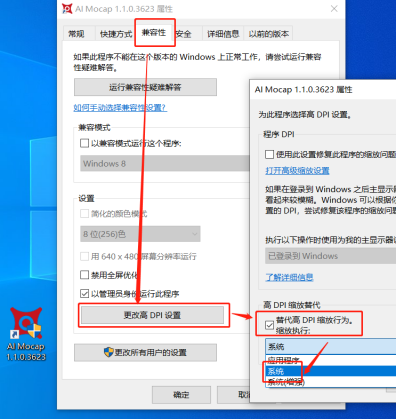Uncheck 以管理员身份运行此程序
The height and width of the screenshot is (419, 397).
[x=84, y=294]
